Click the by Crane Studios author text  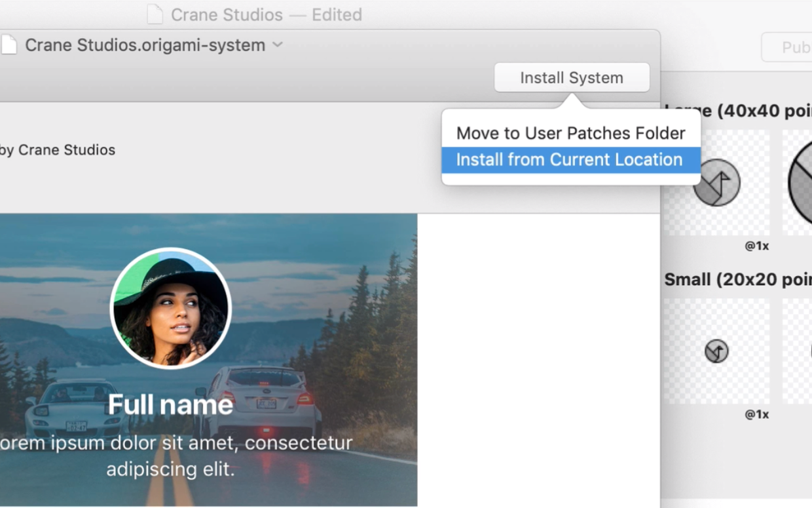(58, 150)
